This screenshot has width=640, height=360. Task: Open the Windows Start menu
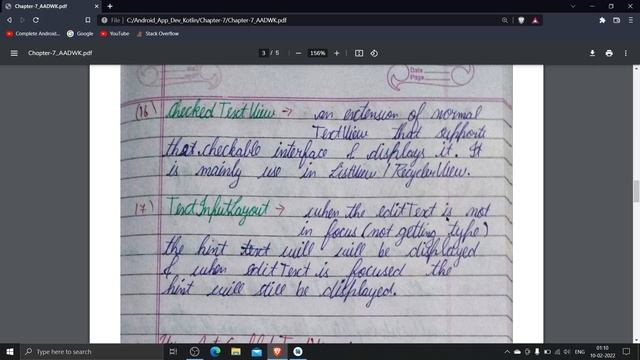tap(10, 351)
